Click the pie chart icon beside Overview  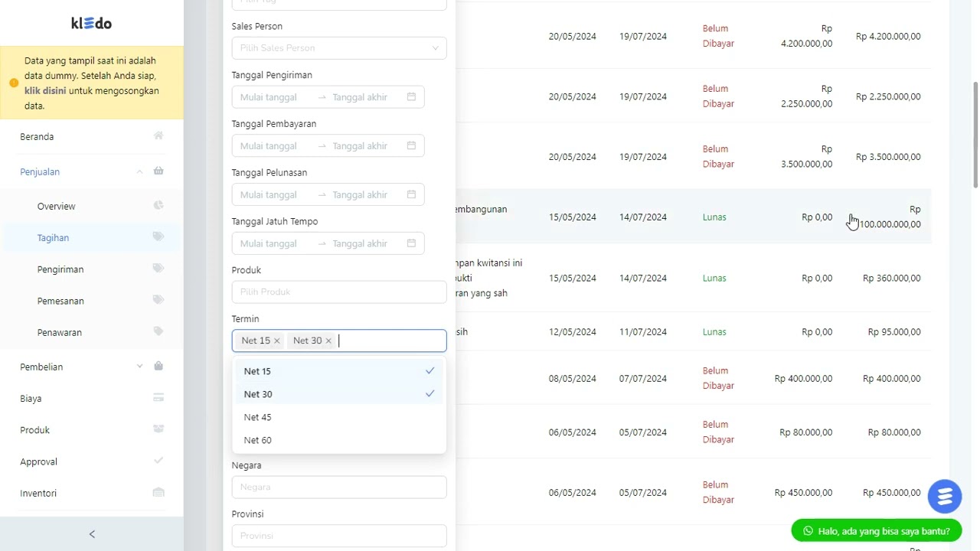coord(158,206)
